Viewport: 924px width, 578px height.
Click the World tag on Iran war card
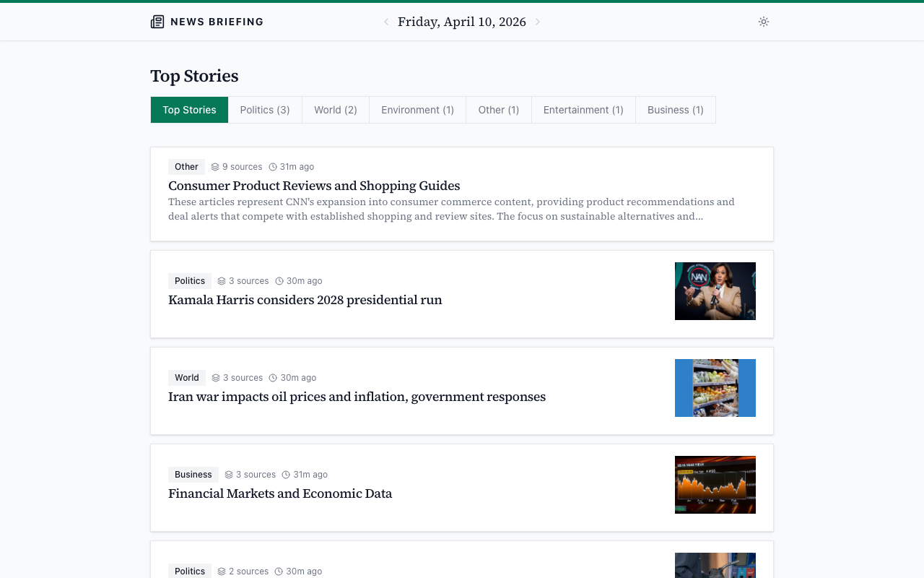186,378
